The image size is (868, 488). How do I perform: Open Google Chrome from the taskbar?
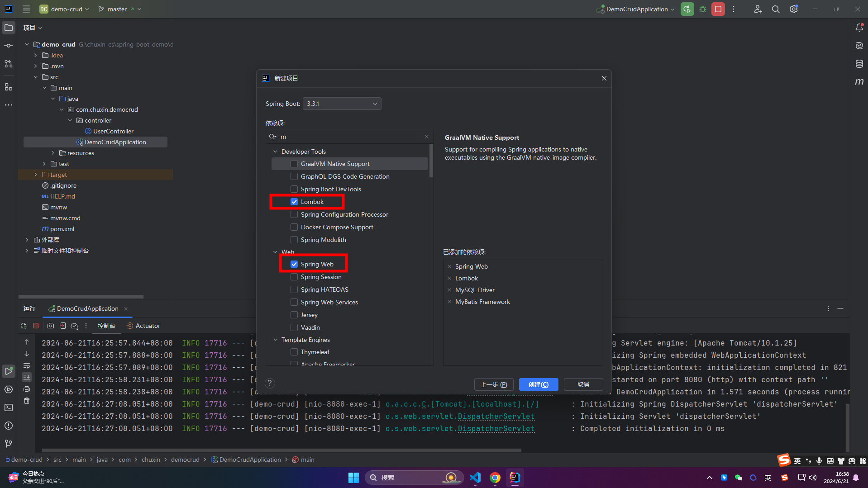point(495,478)
